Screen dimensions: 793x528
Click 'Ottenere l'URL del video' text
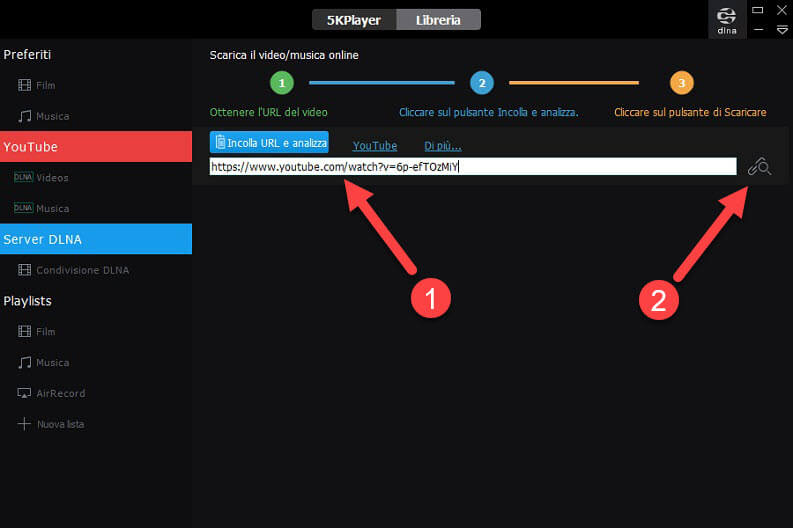(269, 112)
